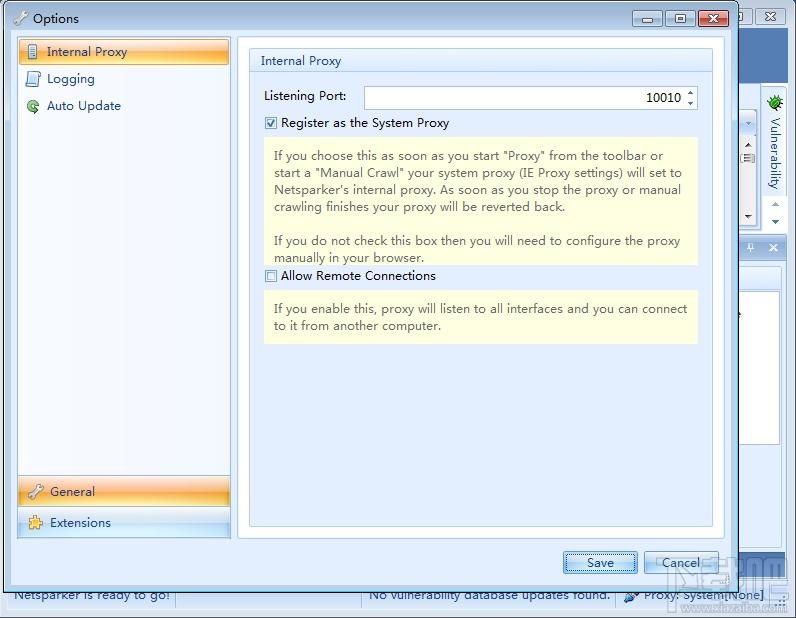Click the Listening Port label
This screenshot has height=618, width=796.
pyautogui.click(x=305, y=96)
